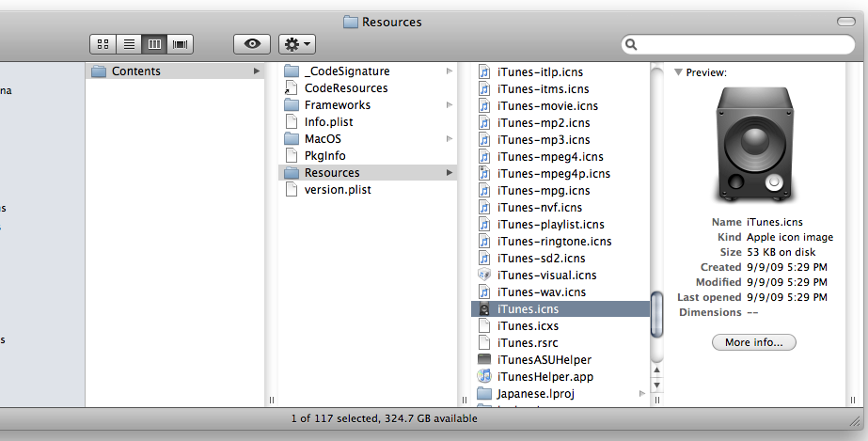The height and width of the screenshot is (441, 868).
Task: Select iTunes-visual.icns icon
Action: tap(484, 275)
